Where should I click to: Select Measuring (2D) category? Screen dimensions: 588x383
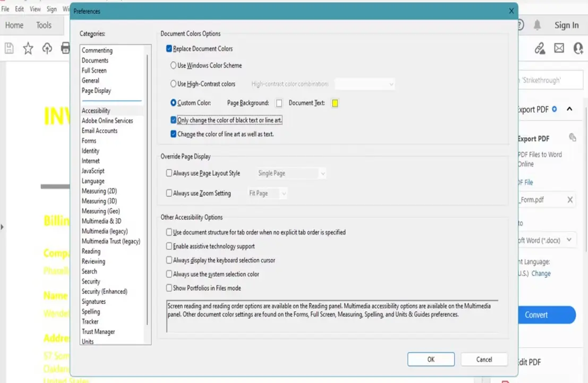click(99, 191)
